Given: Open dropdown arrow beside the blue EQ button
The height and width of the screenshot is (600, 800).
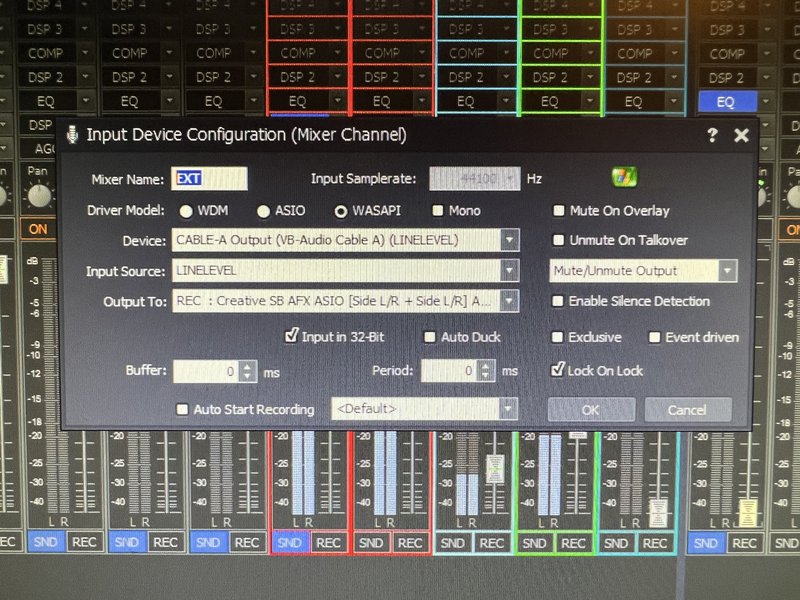Looking at the screenshot, I should click(766, 102).
